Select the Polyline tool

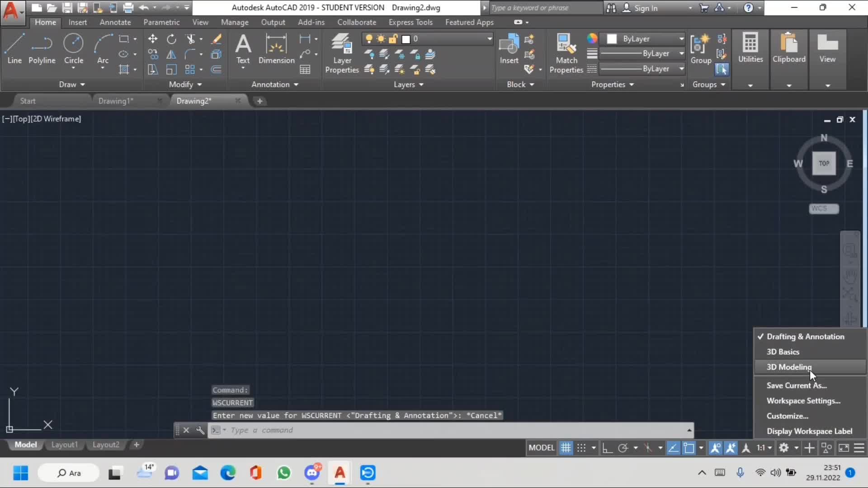[x=42, y=49]
